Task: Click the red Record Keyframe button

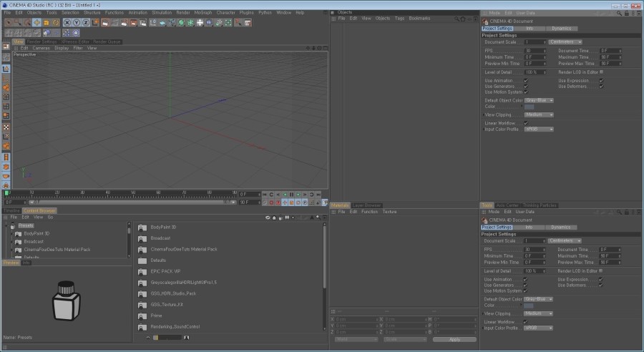Action: point(271,202)
